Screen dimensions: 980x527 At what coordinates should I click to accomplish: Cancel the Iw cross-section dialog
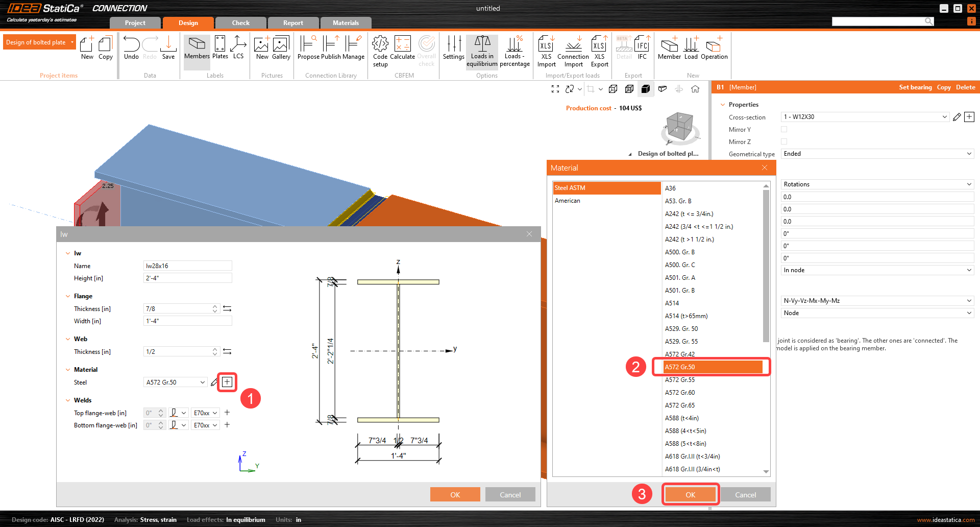point(510,495)
